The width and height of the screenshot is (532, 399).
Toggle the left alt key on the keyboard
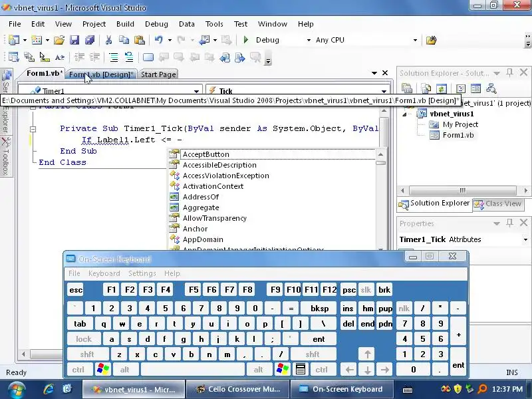tap(124, 370)
